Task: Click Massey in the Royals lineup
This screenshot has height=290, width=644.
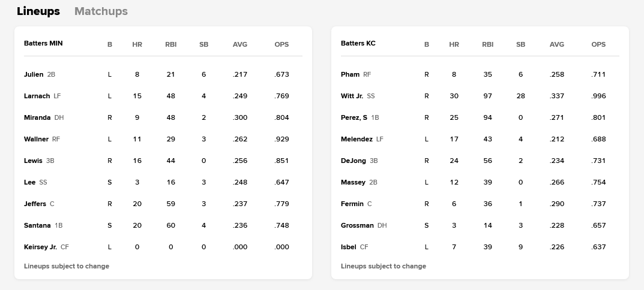Action: (x=353, y=182)
